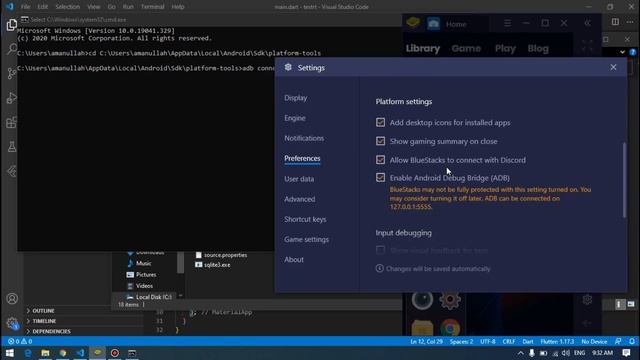Click the volume icon in system tray
The height and width of the screenshot is (360, 640).
point(566,353)
